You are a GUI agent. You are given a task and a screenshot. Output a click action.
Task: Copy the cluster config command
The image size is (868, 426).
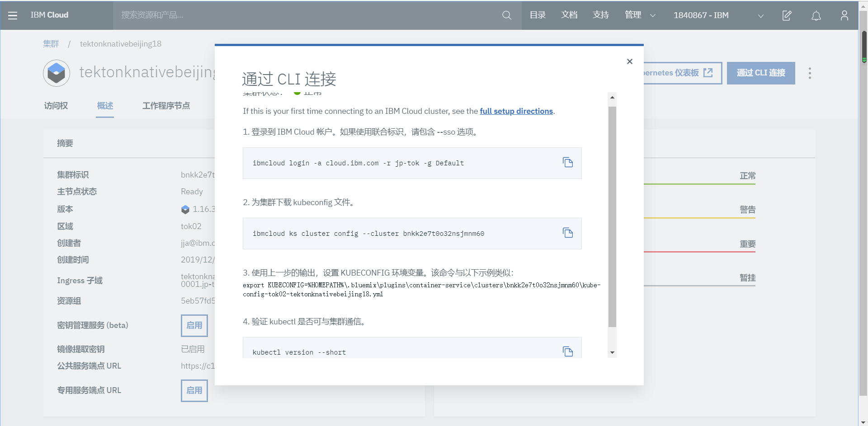point(568,233)
